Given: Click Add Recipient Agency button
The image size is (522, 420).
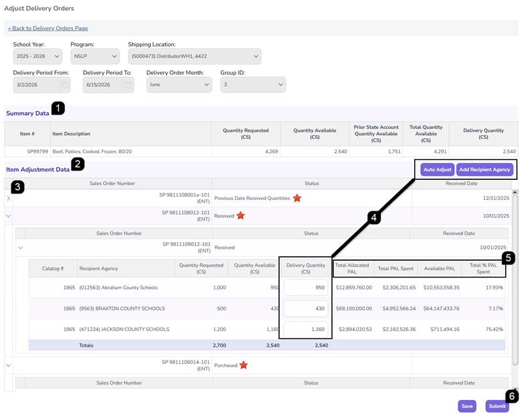Looking at the screenshot, I should click(485, 169).
